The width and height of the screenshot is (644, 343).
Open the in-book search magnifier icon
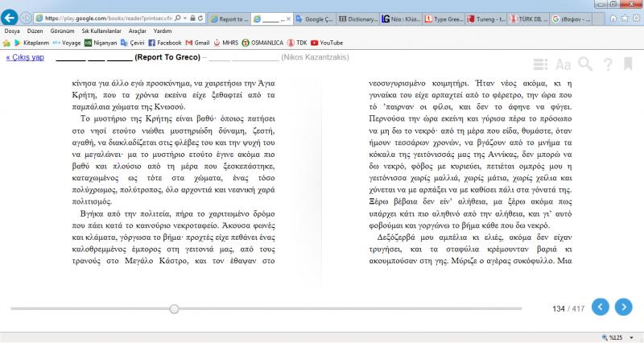585,64
